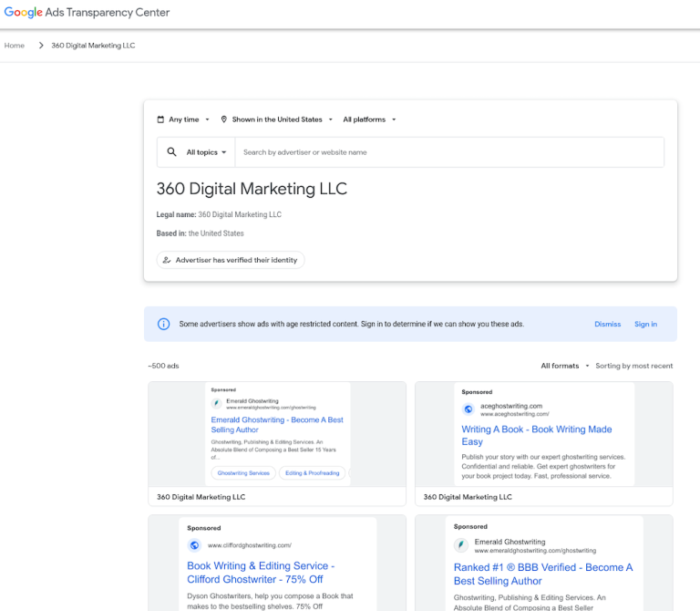Expand Shown in the United States filter
This screenshot has width=700, height=611.
[277, 119]
